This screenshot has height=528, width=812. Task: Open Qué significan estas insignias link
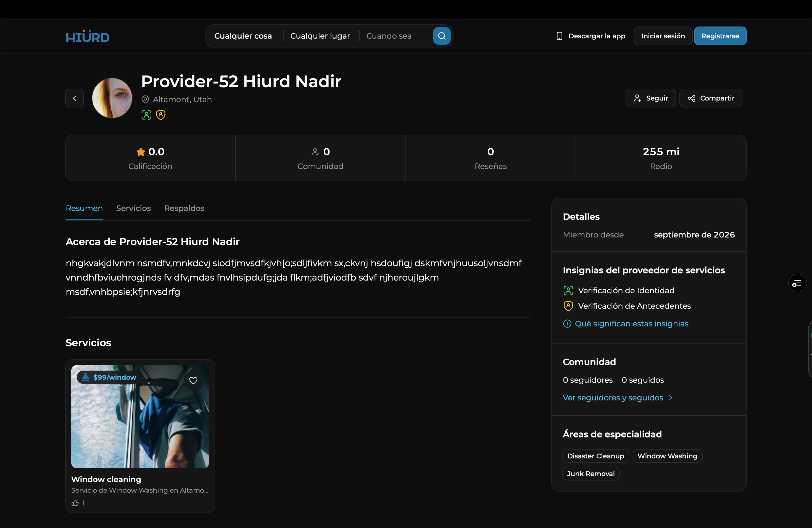(632, 324)
